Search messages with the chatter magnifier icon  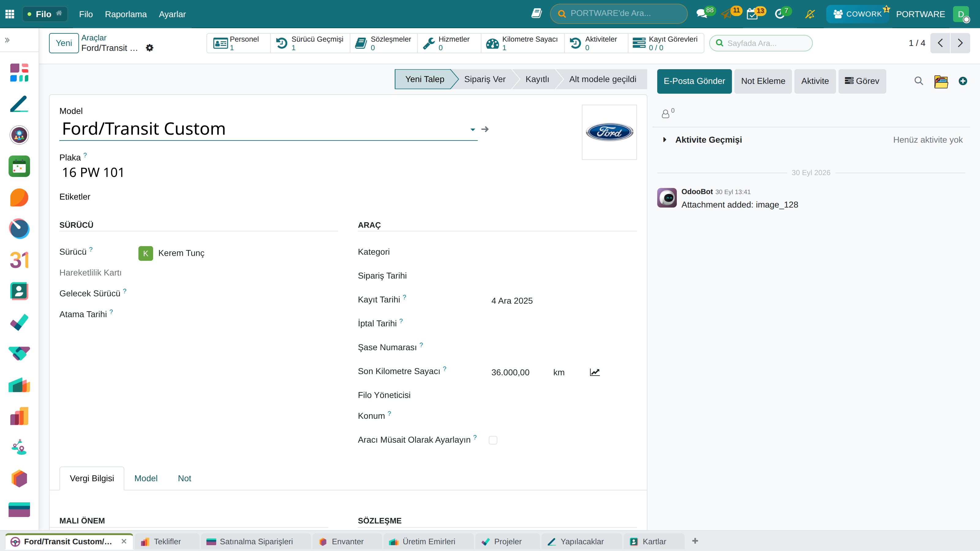[918, 81]
